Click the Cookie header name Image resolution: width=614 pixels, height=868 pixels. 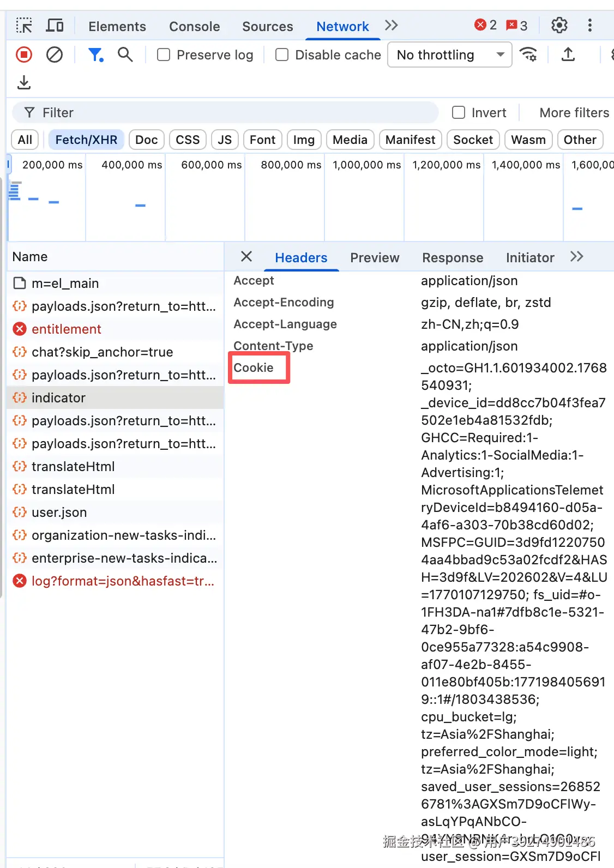coord(254,367)
